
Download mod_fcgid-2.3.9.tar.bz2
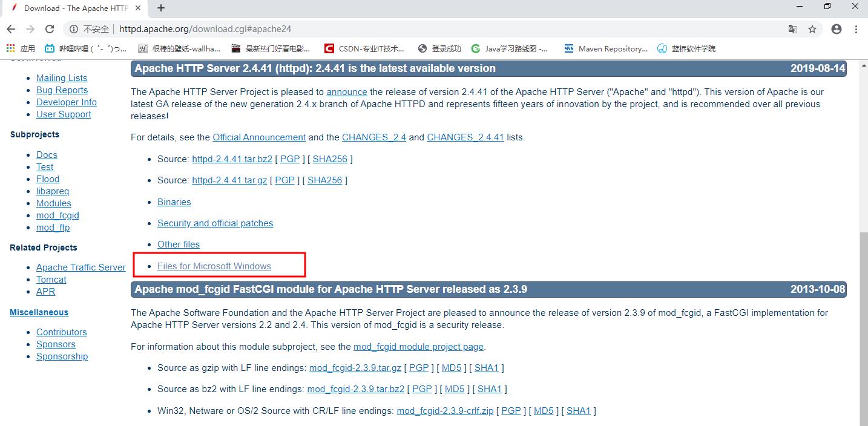point(356,389)
